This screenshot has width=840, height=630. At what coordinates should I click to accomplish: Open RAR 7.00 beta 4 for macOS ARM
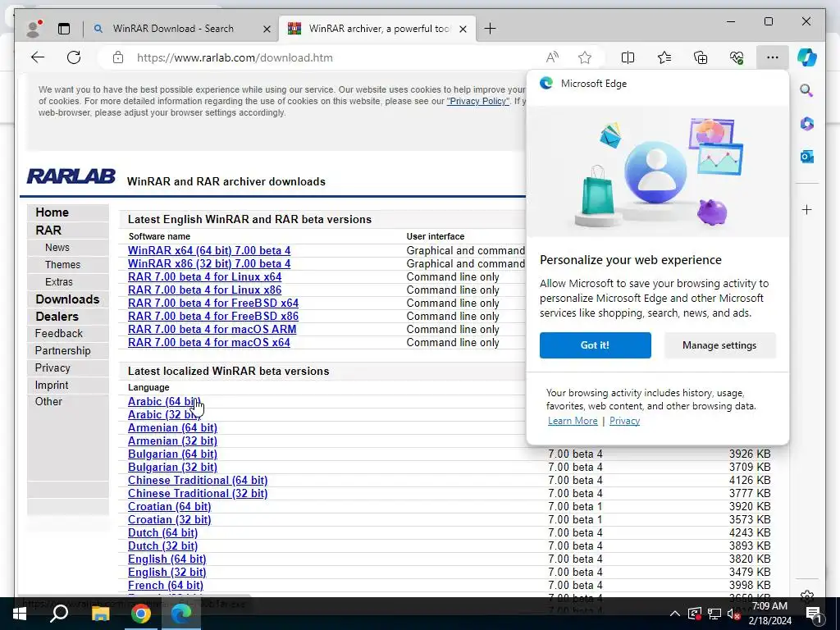click(x=212, y=329)
